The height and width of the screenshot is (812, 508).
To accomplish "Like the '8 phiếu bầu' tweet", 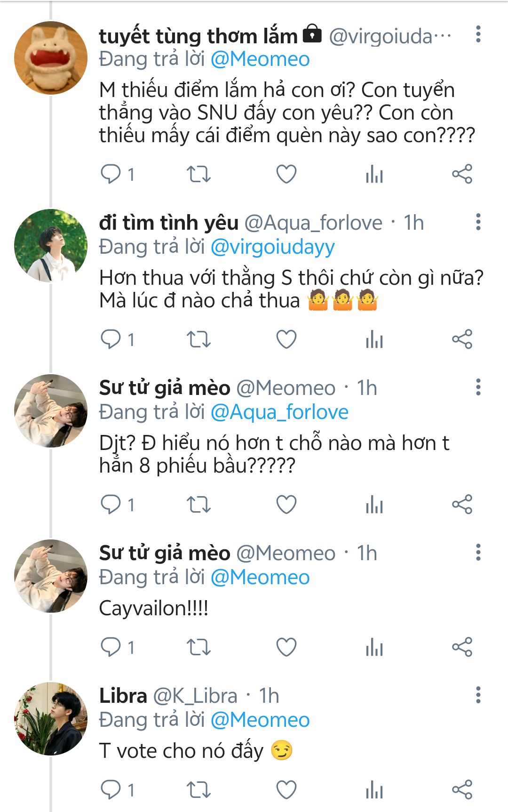I will point(286,505).
